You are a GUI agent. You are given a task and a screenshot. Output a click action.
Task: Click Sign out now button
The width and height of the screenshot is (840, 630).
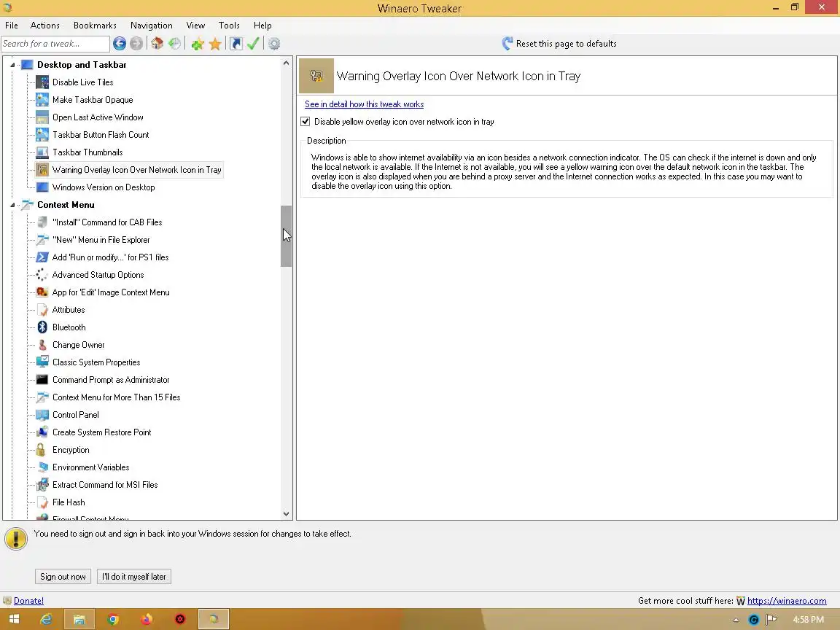point(63,577)
